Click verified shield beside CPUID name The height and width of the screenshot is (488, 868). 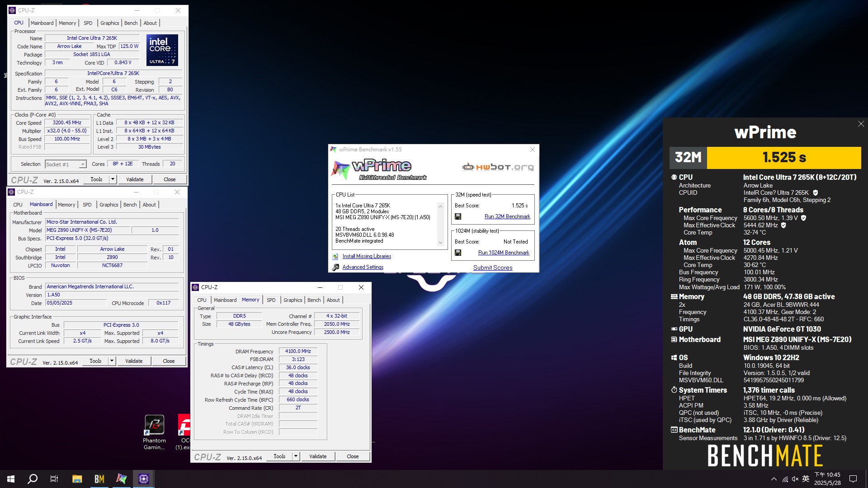click(x=816, y=193)
